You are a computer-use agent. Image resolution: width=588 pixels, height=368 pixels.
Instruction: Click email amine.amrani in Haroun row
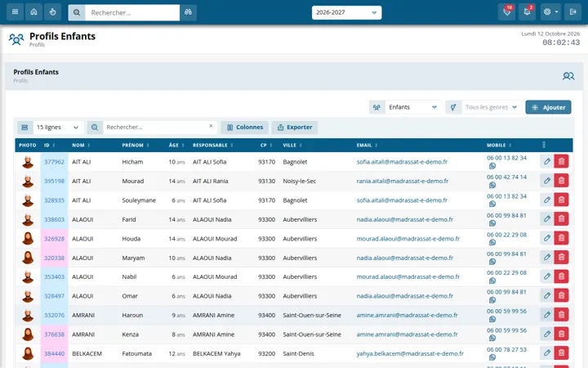pyautogui.click(x=407, y=315)
